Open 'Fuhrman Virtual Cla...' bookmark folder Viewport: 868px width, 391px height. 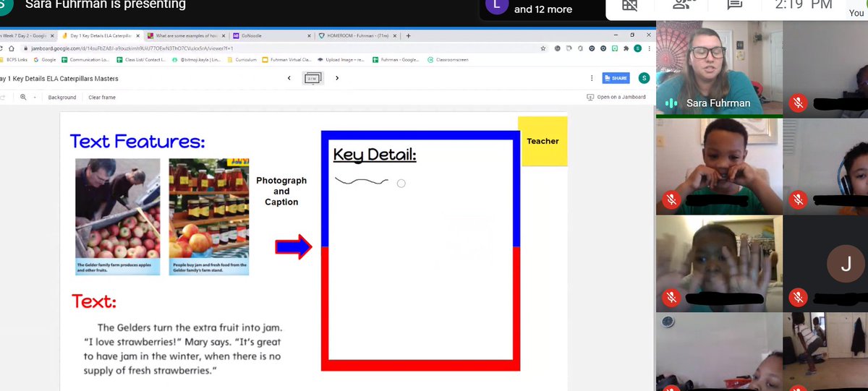click(x=287, y=60)
